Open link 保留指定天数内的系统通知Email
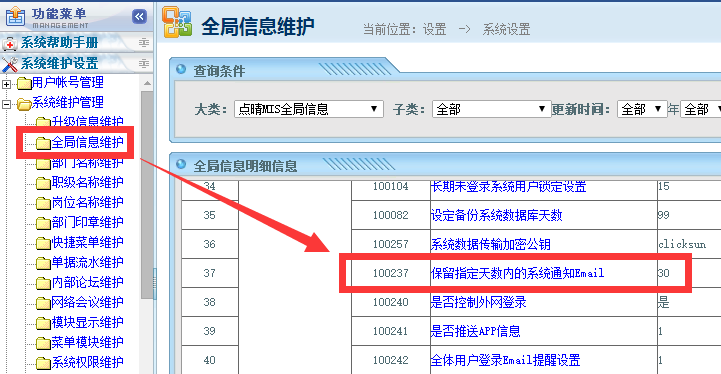Image resolution: width=721 pixels, height=374 pixels. coord(517,273)
